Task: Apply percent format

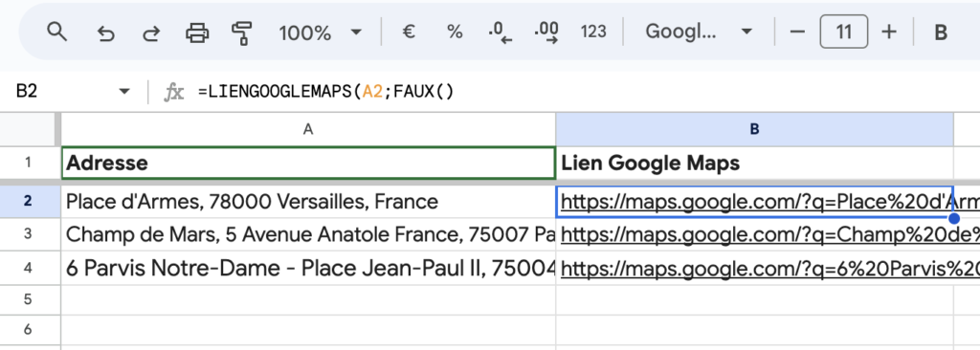Action: click(455, 32)
